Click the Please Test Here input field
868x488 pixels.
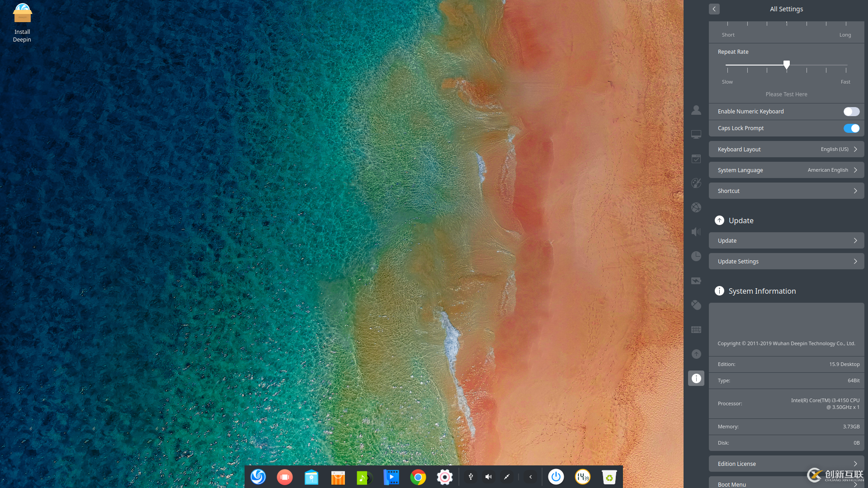click(786, 94)
